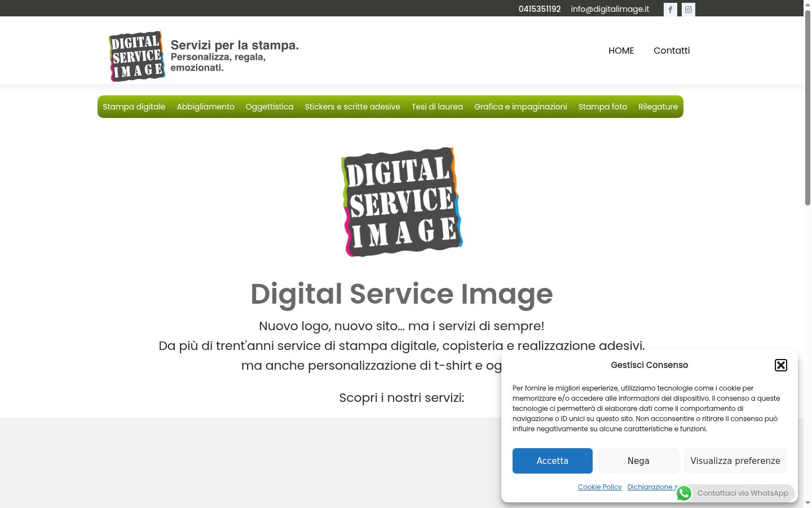
Task: Navigate to HOME in the header
Action: [621, 50]
